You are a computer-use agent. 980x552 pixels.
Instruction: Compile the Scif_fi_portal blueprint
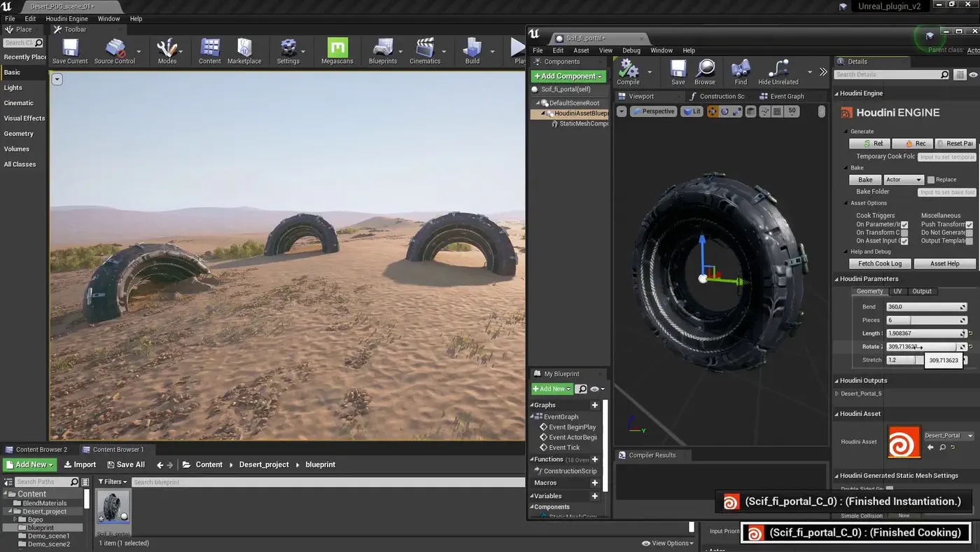(x=628, y=72)
